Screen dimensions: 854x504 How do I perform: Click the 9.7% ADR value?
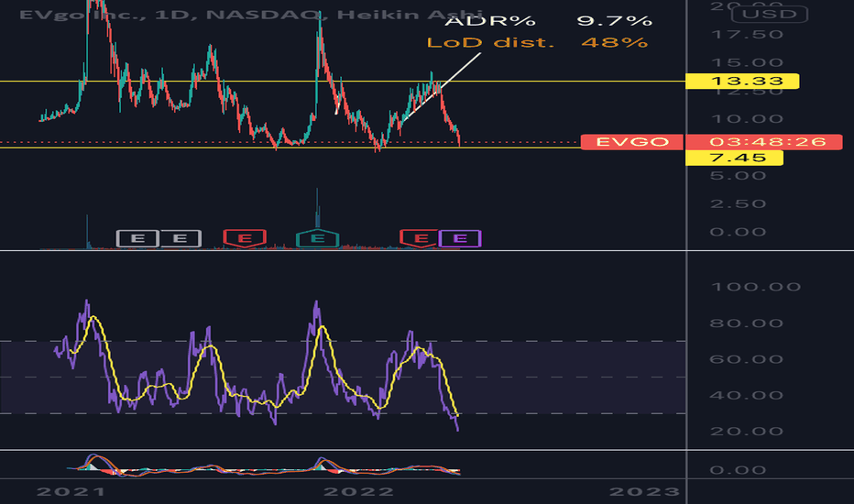tap(614, 21)
